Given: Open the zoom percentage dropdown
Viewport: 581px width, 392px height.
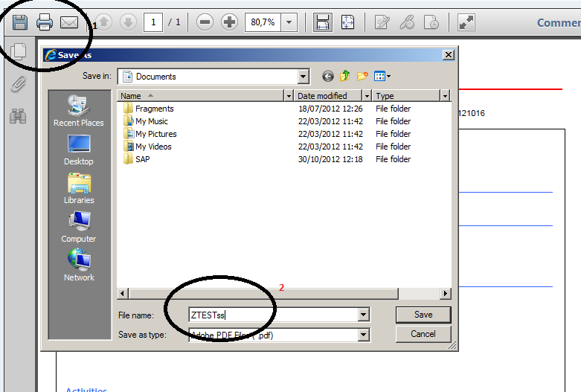Looking at the screenshot, I should click(x=289, y=22).
